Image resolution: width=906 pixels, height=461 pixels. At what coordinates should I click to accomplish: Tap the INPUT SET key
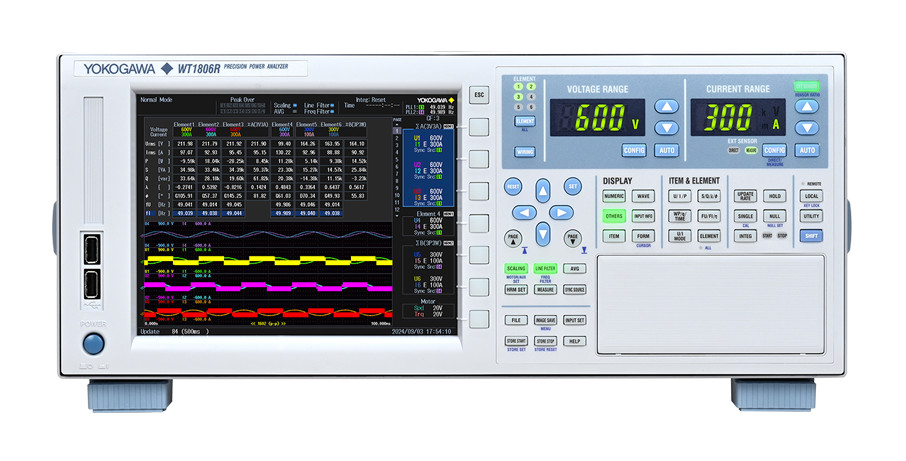click(x=574, y=320)
